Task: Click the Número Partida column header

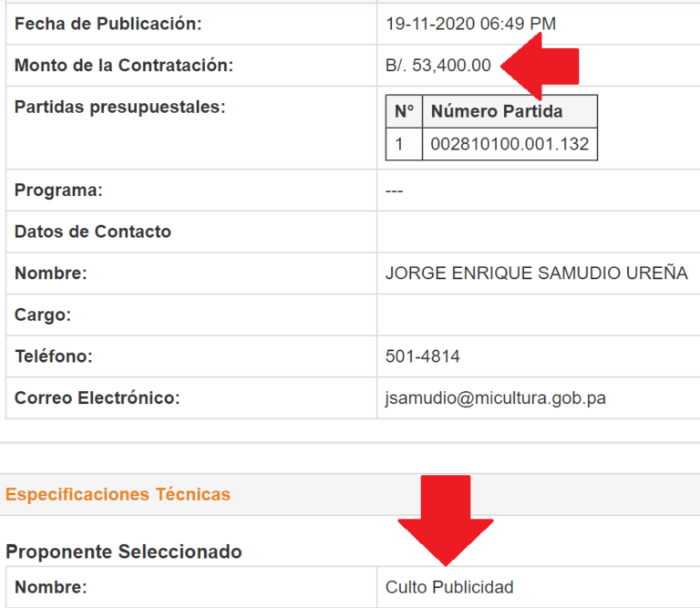Action: 497,111
